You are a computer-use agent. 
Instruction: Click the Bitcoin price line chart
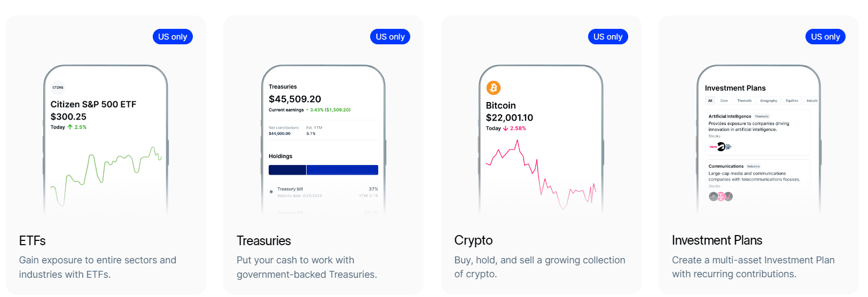541,174
